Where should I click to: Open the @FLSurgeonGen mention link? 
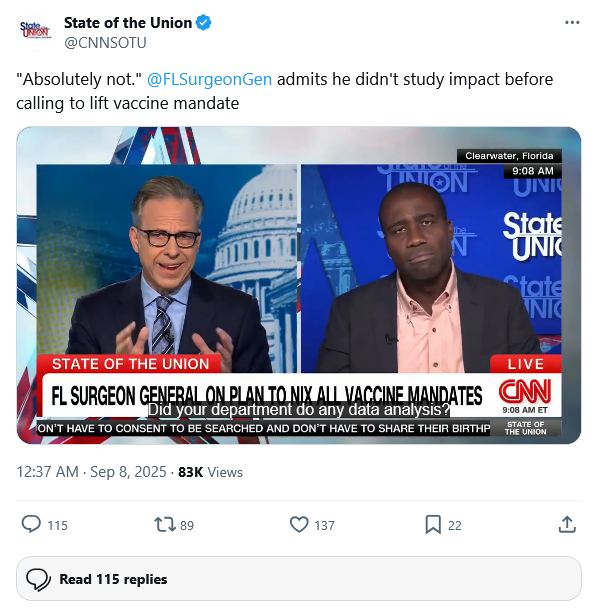point(209,79)
